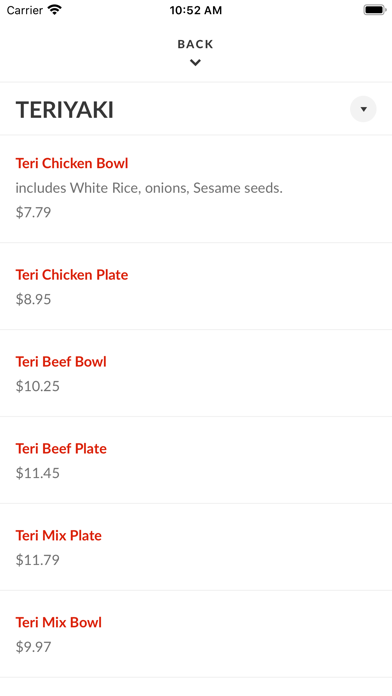Open the Teri Chicken Bowl description text
Screen dimensions: 392x696
click(149, 188)
